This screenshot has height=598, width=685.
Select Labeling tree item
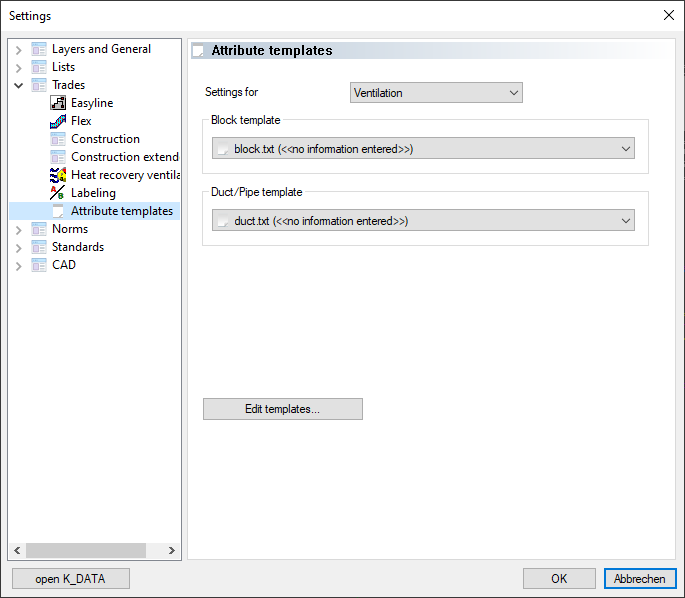tap(93, 193)
